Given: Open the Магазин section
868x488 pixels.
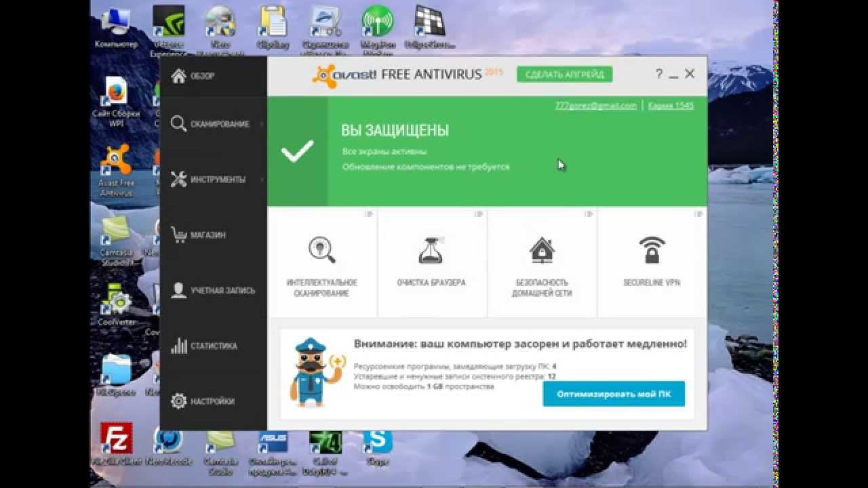Looking at the screenshot, I should click(199, 235).
